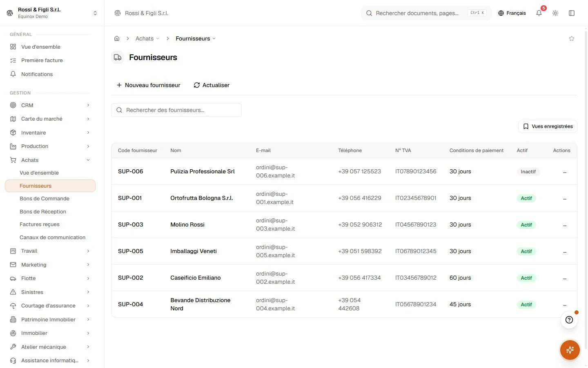Open actions menu for Molino Rossi
The height and width of the screenshot is (368, 588).
click(x=565, y=225)
